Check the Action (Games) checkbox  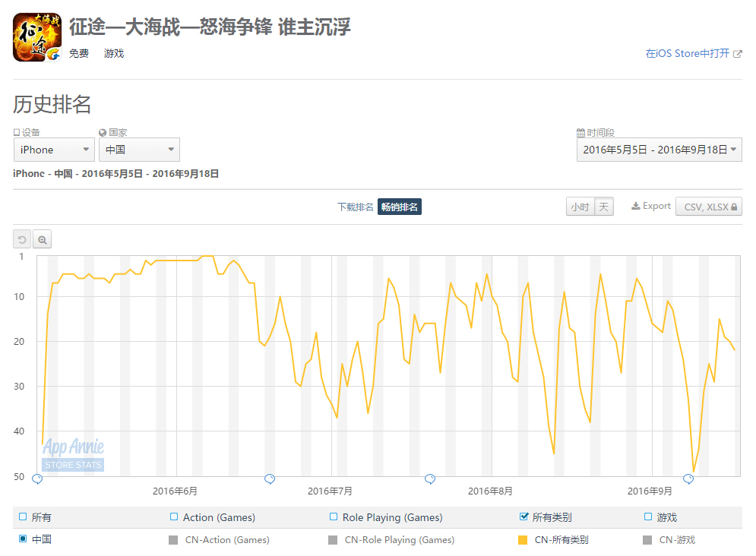[174, 517]
